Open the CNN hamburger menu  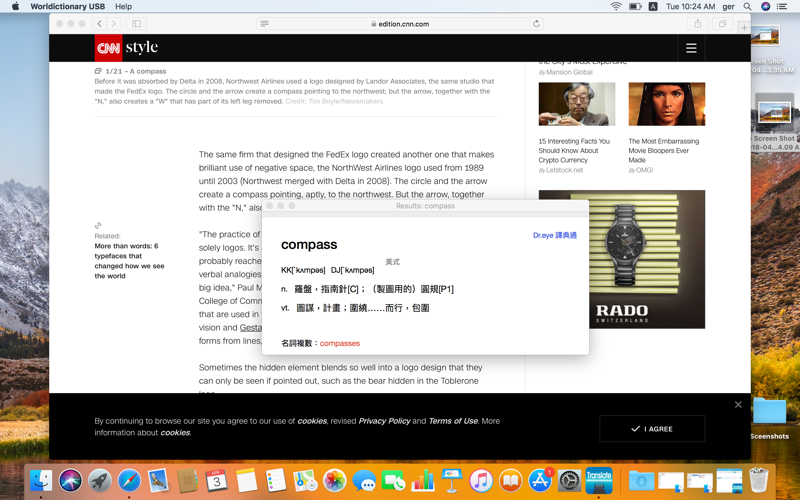691,48
